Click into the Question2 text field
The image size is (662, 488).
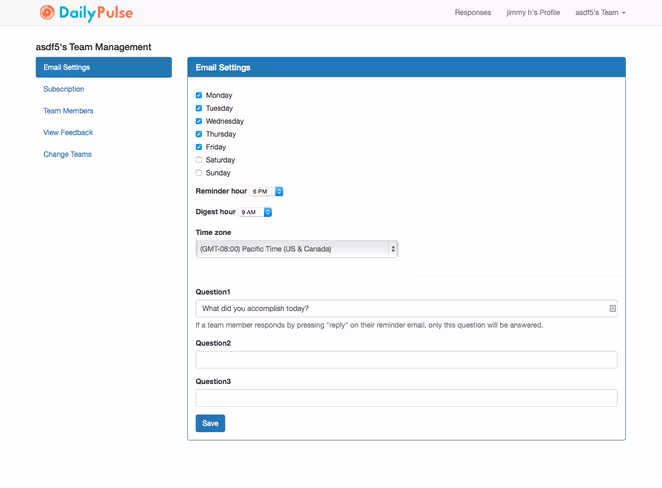(x=406, y=360)
